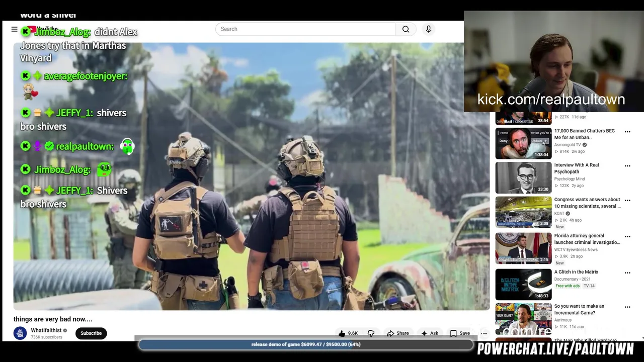Share the video via Share button
This screenshot has width=644, height=362.
click(x=398, y=333)
